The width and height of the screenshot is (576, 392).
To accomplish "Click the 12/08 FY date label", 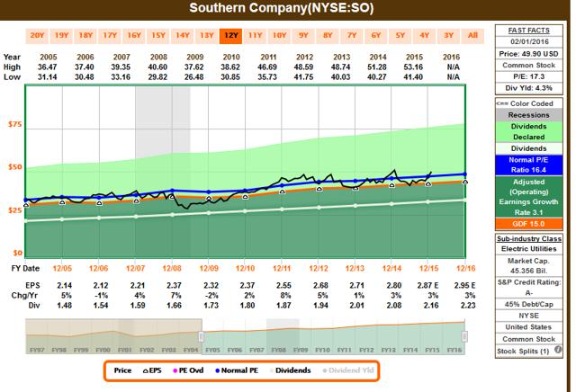I will (x=172, y=268).
